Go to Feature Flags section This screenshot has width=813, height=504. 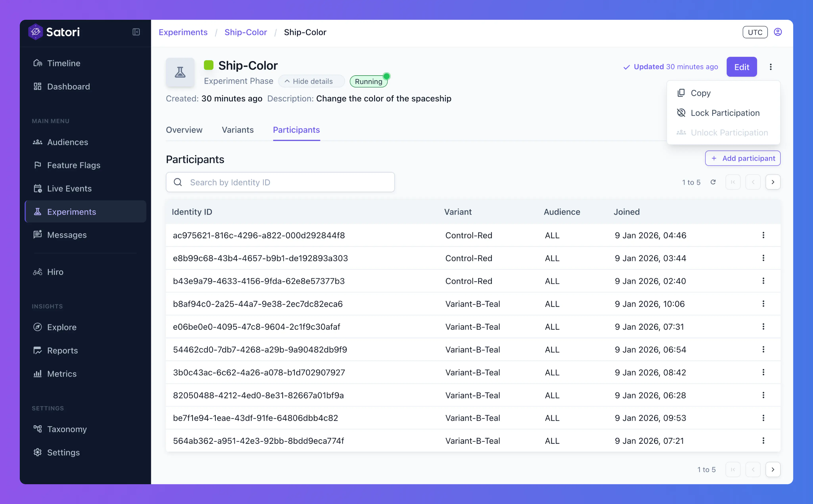tap(73, 165)
